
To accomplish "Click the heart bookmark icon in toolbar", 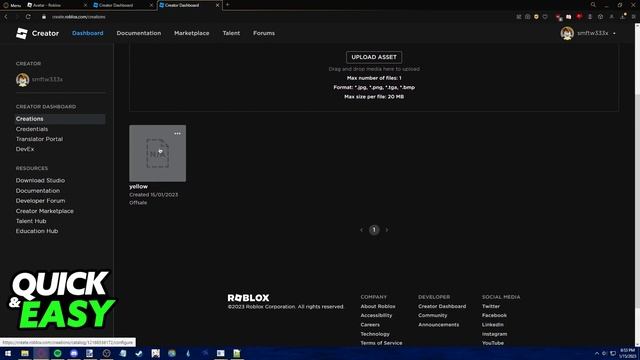I will tap(545, 17).
